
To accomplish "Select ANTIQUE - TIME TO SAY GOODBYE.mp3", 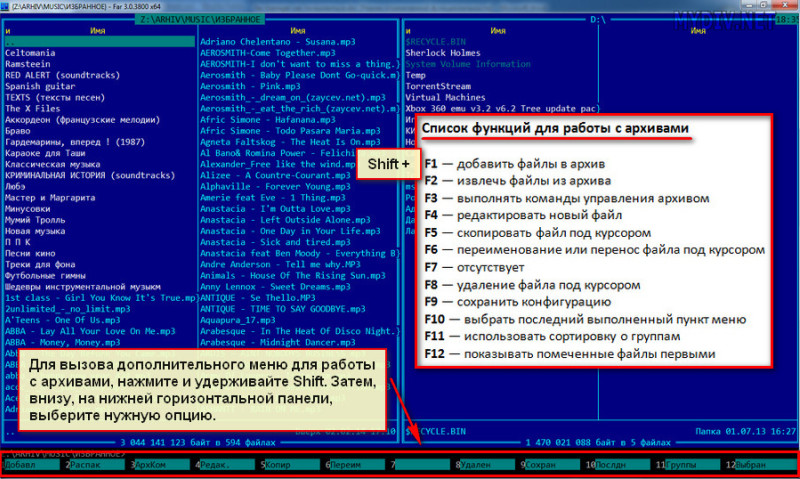I will pyautogui.click(x=283, y=309).
